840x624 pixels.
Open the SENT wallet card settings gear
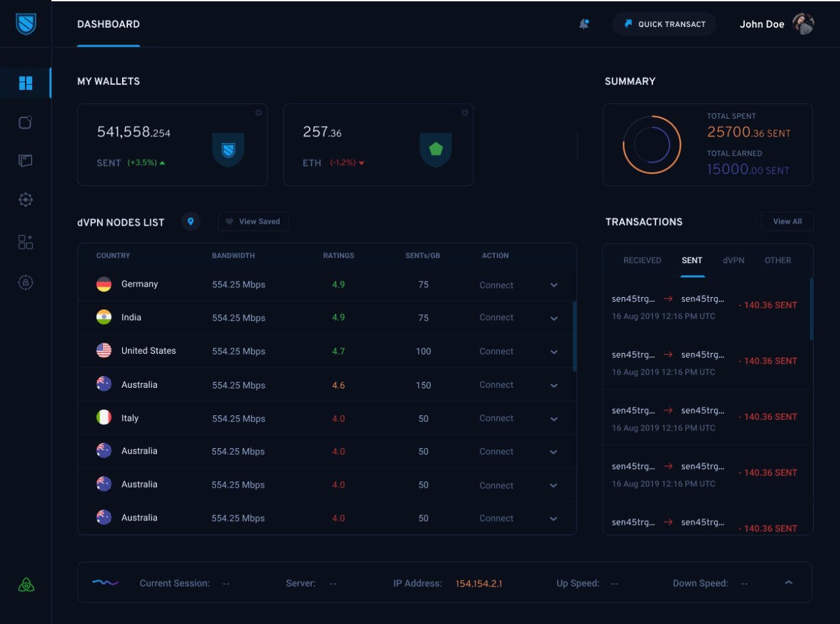(x=258, y=112)
